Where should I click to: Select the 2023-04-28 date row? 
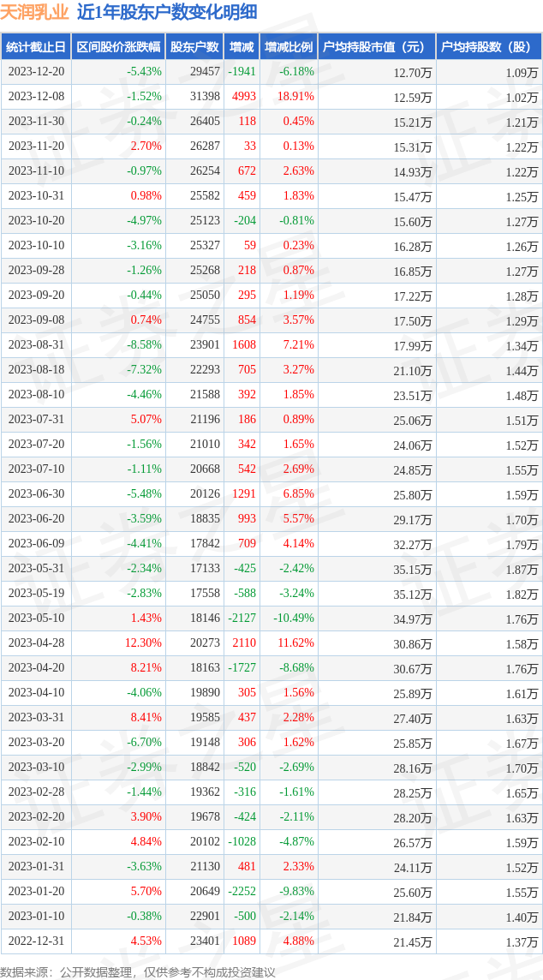(271, 643)
